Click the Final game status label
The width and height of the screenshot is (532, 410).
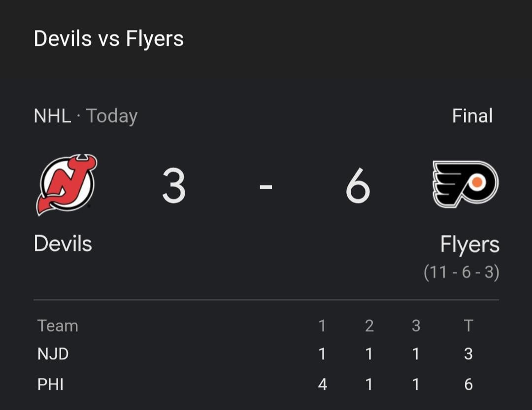click(472, 116)
